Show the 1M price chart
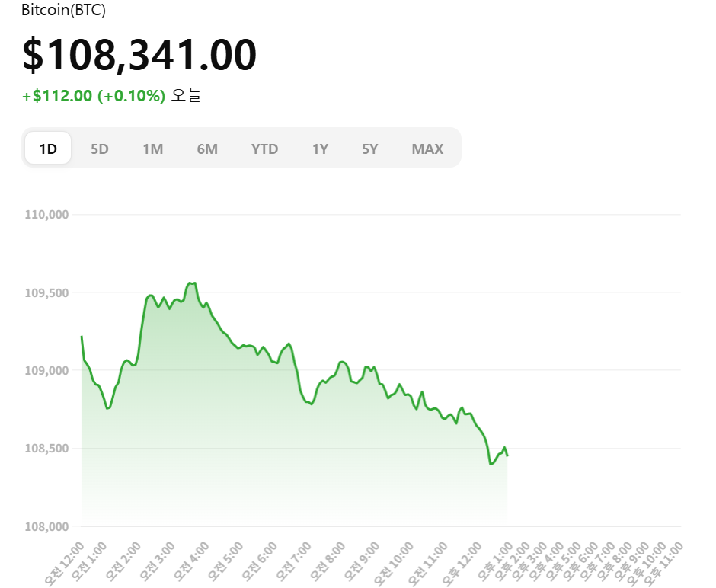Image resolution: width=716 pixels, height=588 pixels. coord(152,149)
